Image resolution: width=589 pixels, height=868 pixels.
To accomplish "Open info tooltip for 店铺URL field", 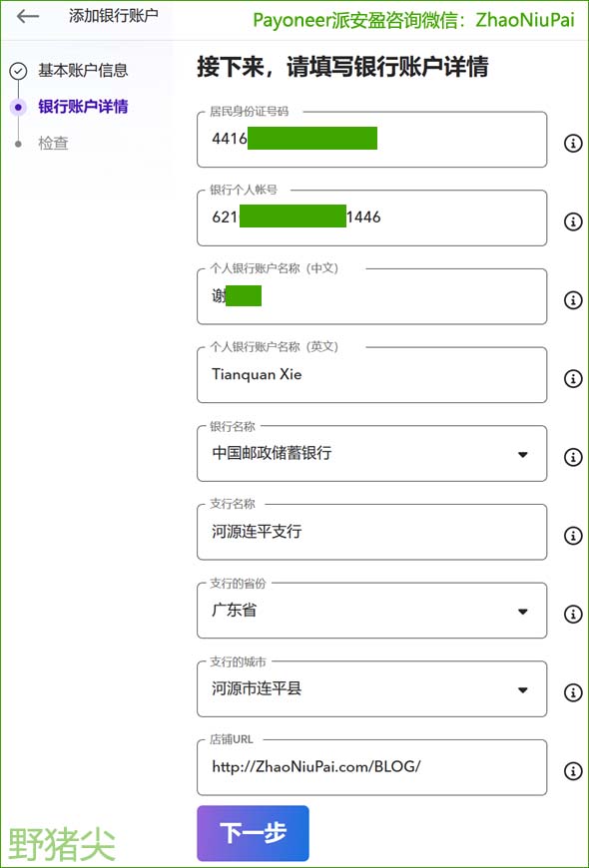I will pyautogui.click(x=573, y=770).
